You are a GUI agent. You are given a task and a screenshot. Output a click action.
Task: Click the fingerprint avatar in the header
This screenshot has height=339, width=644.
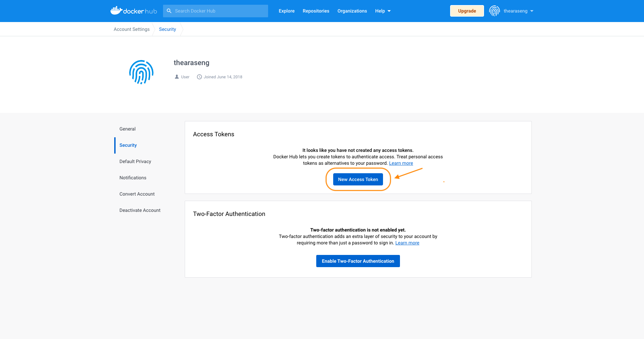(x=494, y=11)
